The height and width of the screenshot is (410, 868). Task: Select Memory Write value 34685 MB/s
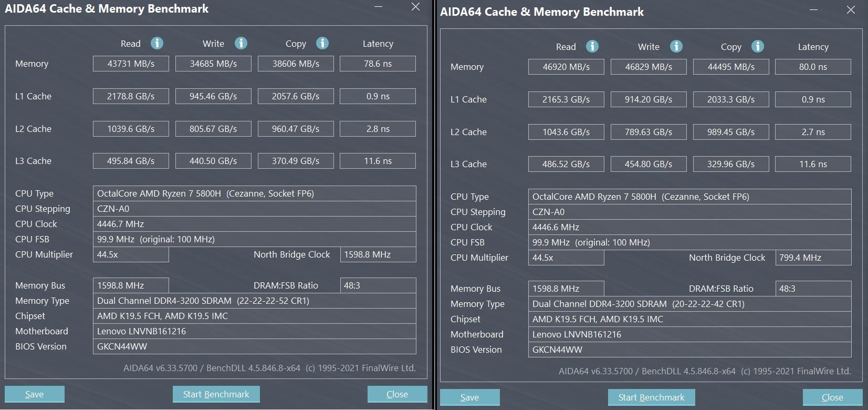213,64
